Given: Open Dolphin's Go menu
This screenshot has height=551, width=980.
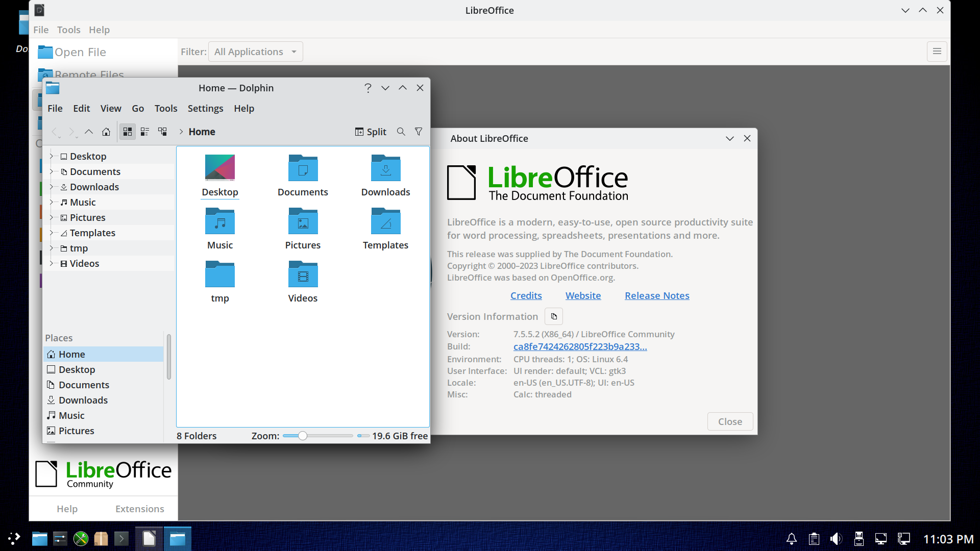Looking at the screenshot, I should (138, 108).
